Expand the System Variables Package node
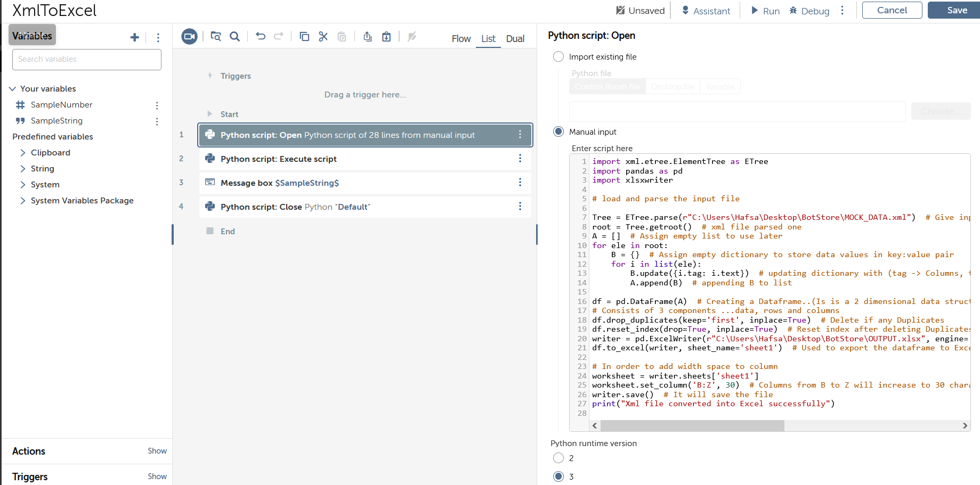Screen dimensions: 980x485 (x=22, y=201)
